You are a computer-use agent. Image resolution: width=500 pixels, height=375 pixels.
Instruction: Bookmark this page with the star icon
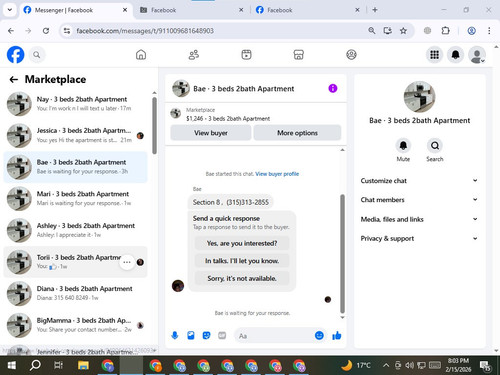point(403,31)
